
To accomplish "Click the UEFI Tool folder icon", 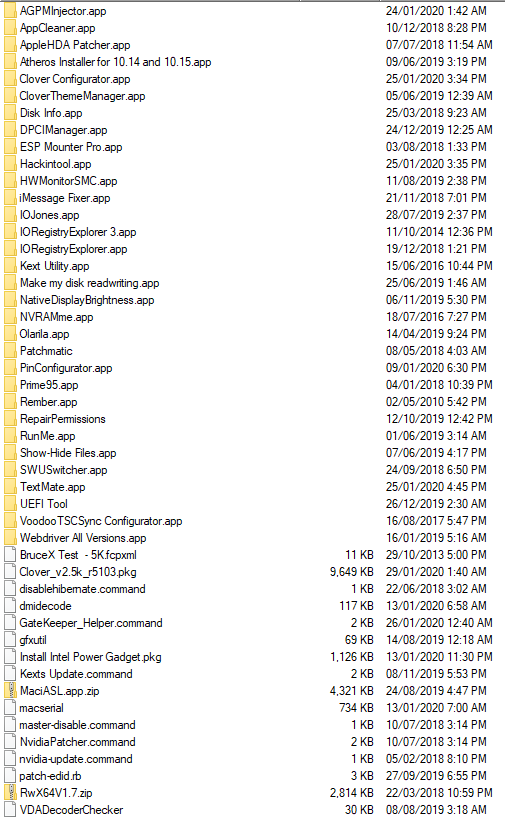I will (x=10, y=504).
